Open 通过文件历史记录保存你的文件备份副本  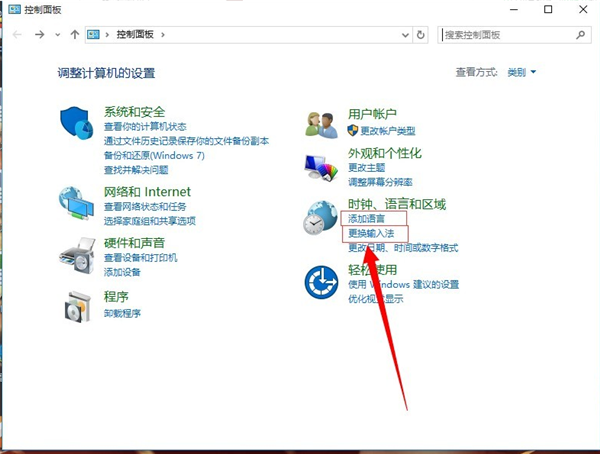[x=186, y=141]
